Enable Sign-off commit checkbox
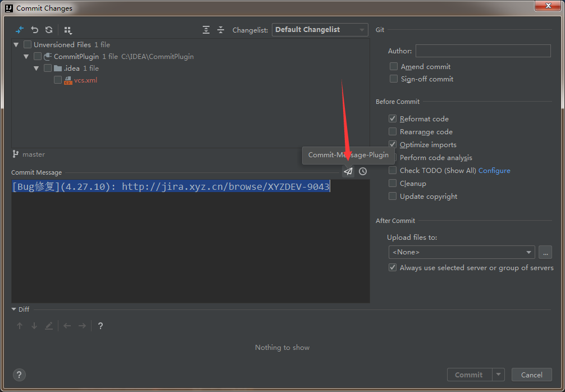 coord(394,79)
